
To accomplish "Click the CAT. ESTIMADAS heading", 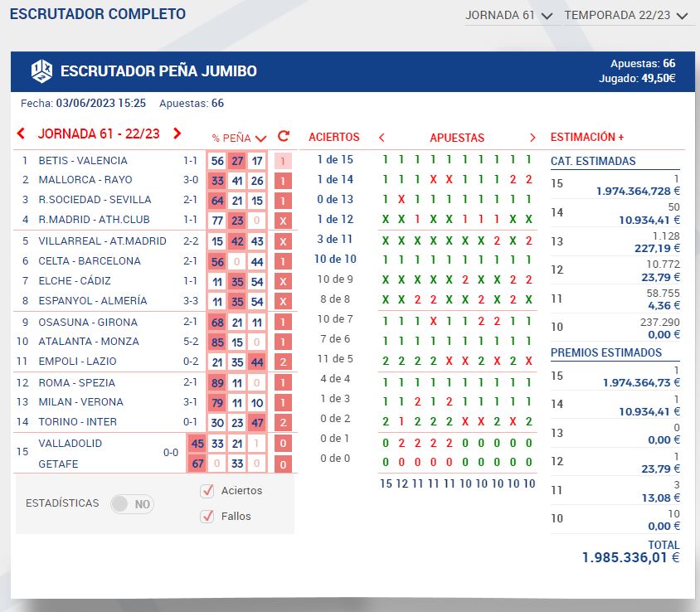I will pyautogui.click(x=593, y=161).
